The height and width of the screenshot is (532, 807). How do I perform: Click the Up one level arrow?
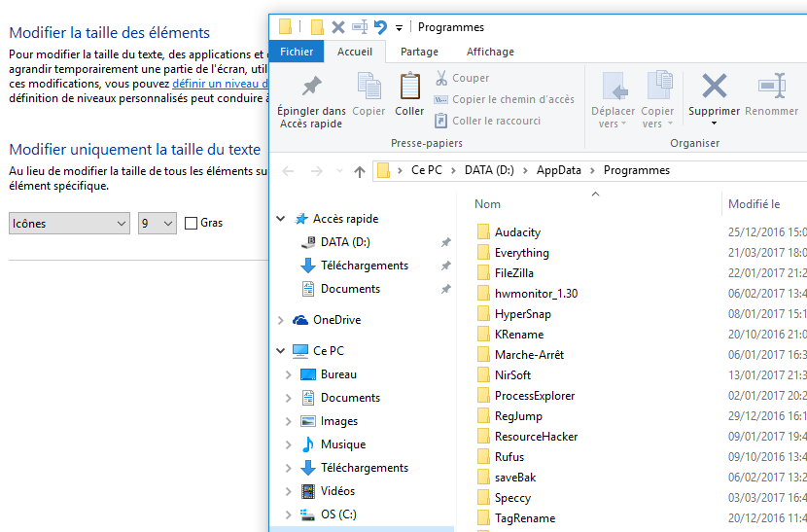point(359,171)
